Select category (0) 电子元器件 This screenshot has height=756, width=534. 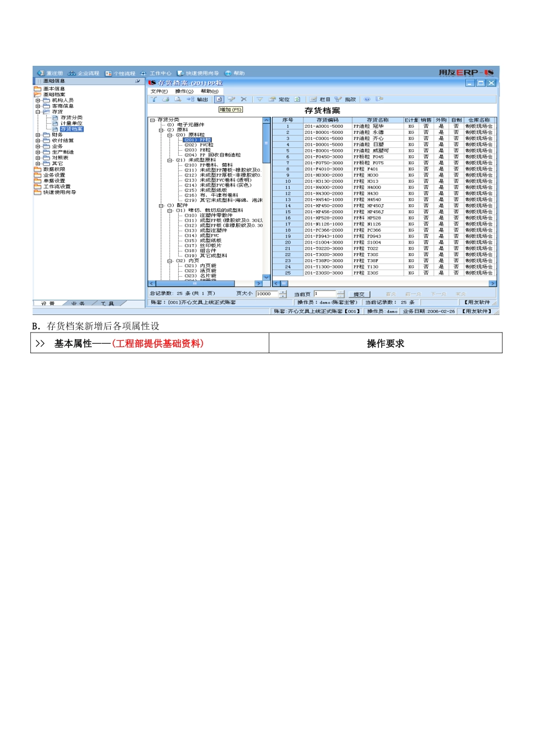[185, 125]
